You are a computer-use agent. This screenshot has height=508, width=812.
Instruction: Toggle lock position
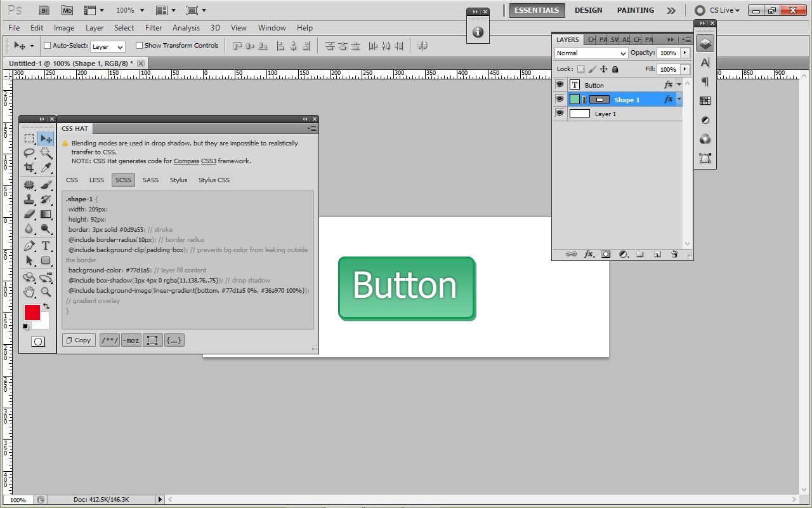603,69
